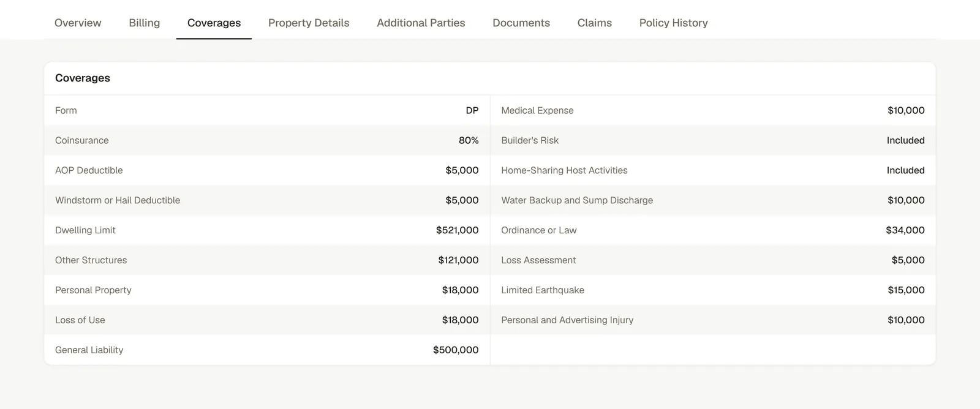Image resolution: width=980 pixels, height=409 pixels.
Task: Select the $521,000 dwelling limit value
Action: 457,230
